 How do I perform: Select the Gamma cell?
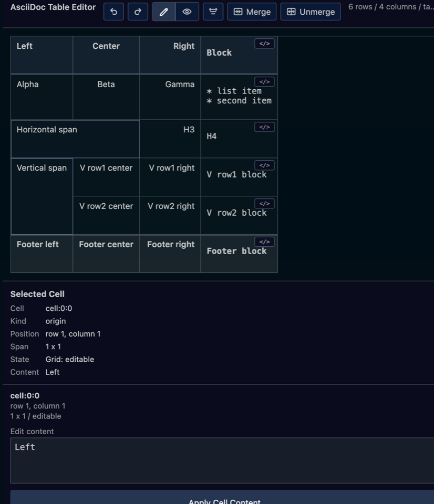tap(170, 97)
